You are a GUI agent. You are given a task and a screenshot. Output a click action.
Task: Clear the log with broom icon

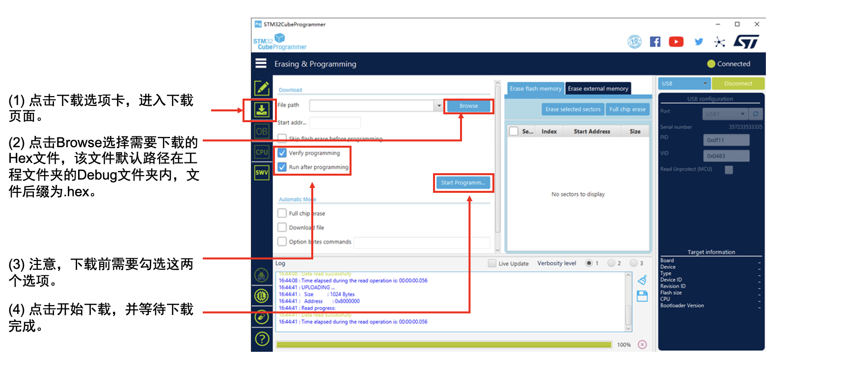pyautogui.click(x=642, y=280)
